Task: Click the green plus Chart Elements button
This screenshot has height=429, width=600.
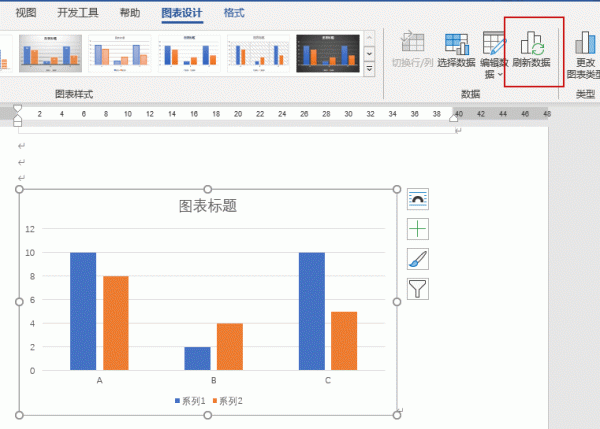Action: (419, 229)
